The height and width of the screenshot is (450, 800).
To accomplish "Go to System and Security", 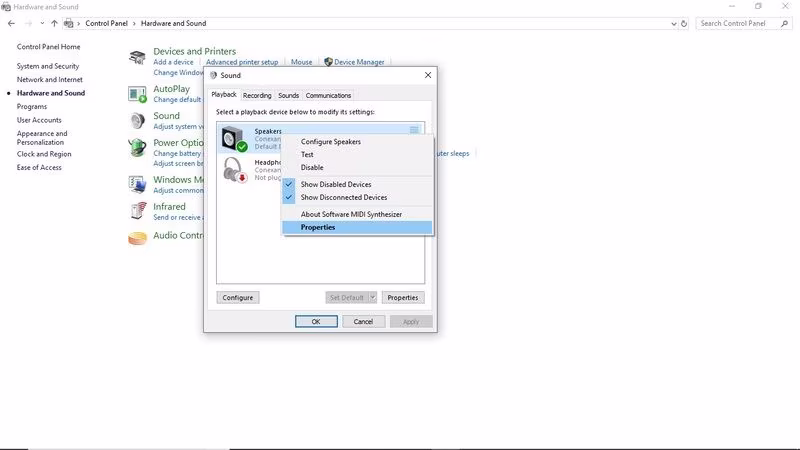I will tap(48, 66).
